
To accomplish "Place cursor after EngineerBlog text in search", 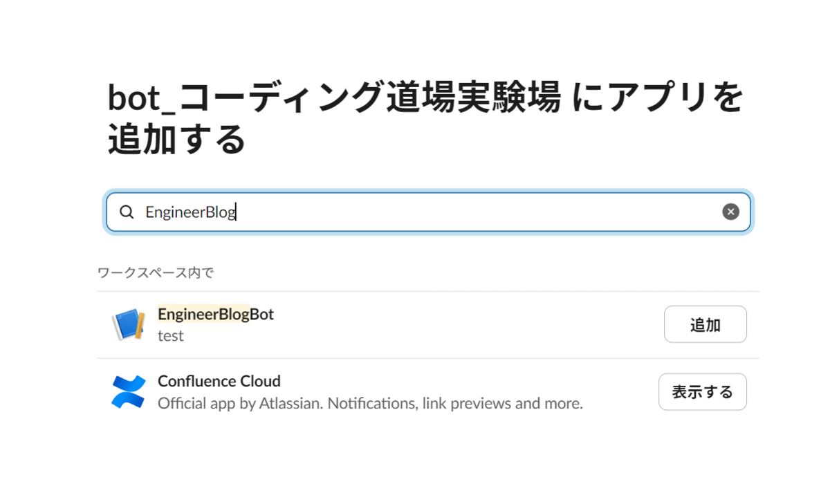I will 237,212.
